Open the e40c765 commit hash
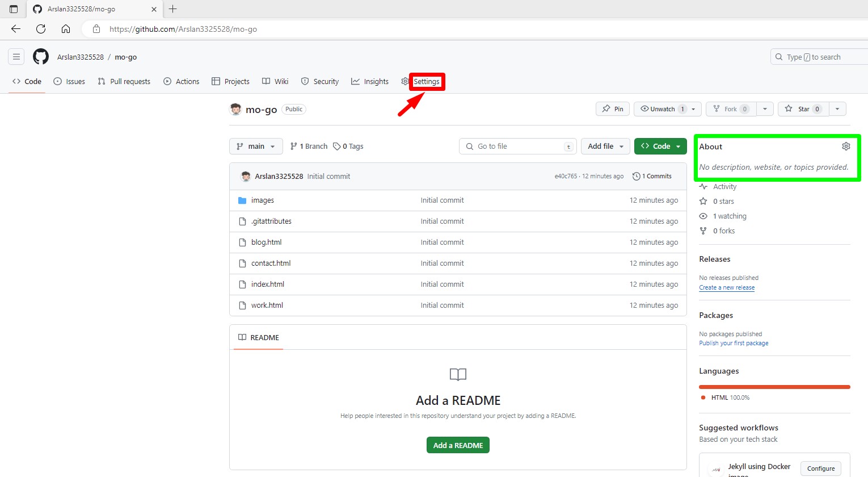868x477 pixels. pyautogui.click(x=566, y=177)
